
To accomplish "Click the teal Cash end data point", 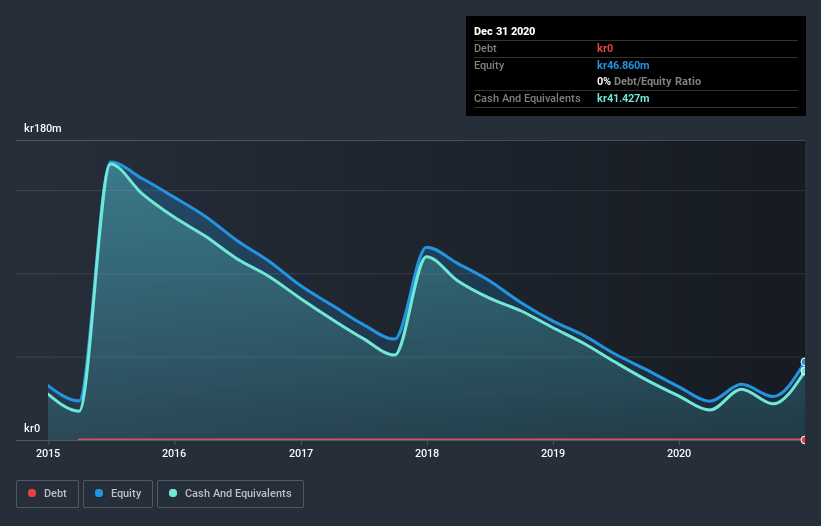I will pos(804,371).
